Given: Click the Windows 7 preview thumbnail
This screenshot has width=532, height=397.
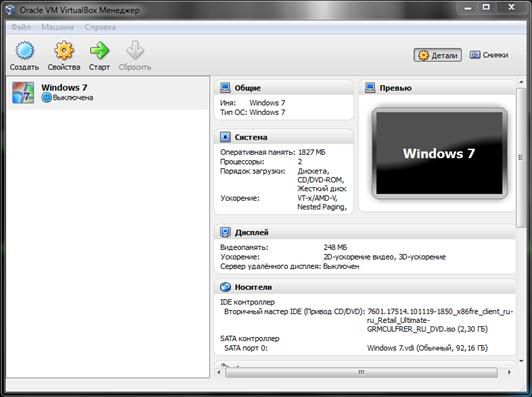Looking at the screenshot, I should click(439, 153).
